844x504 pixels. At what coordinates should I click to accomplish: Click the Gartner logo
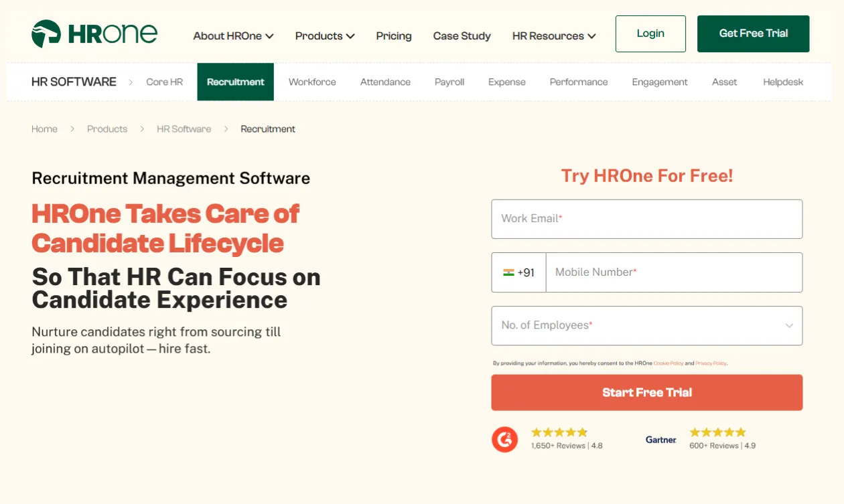coord(661,440)
